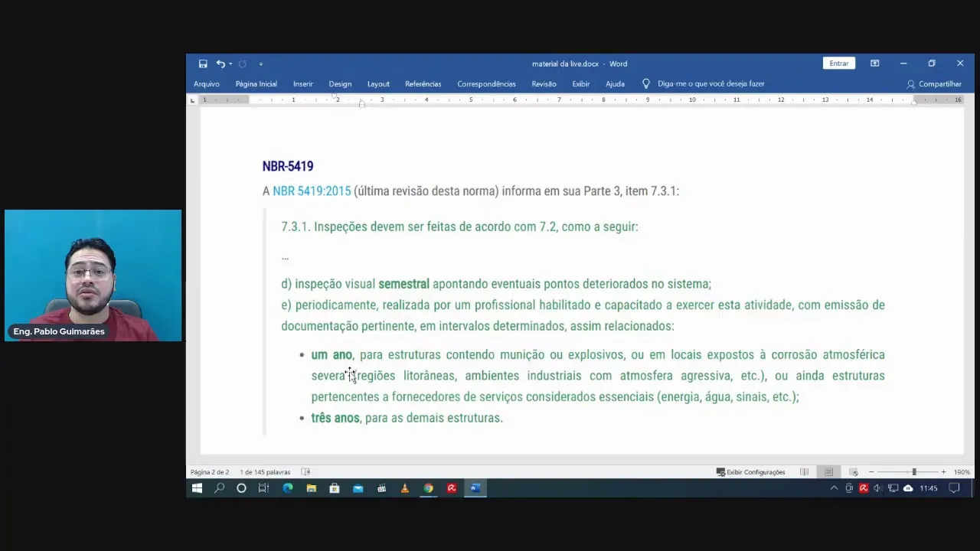This screenshot has height=551, width=980.
Task: Open Ribbon Display Options icon
Action: [874, 64]
